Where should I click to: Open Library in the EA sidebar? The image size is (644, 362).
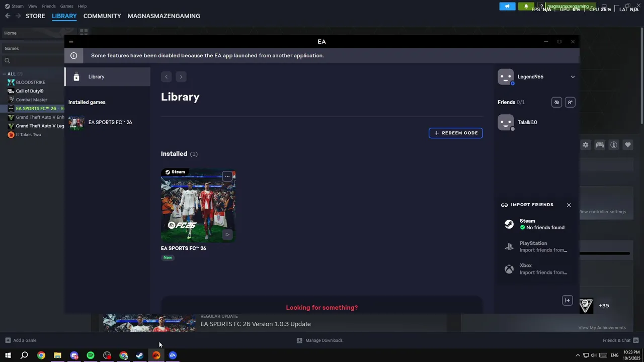[108, 77]
